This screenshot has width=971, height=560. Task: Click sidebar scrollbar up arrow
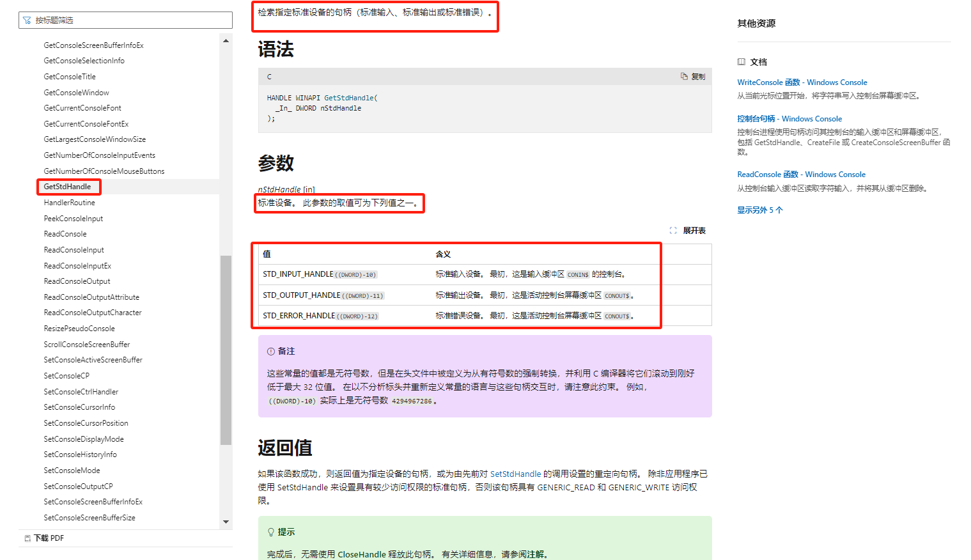pyautogui.click(x=226, y=41)
